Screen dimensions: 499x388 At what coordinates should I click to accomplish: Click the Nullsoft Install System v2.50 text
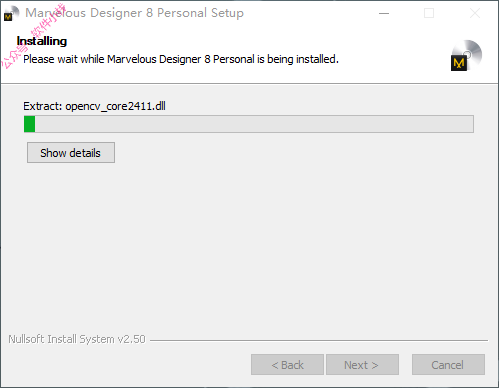[77, 339]
